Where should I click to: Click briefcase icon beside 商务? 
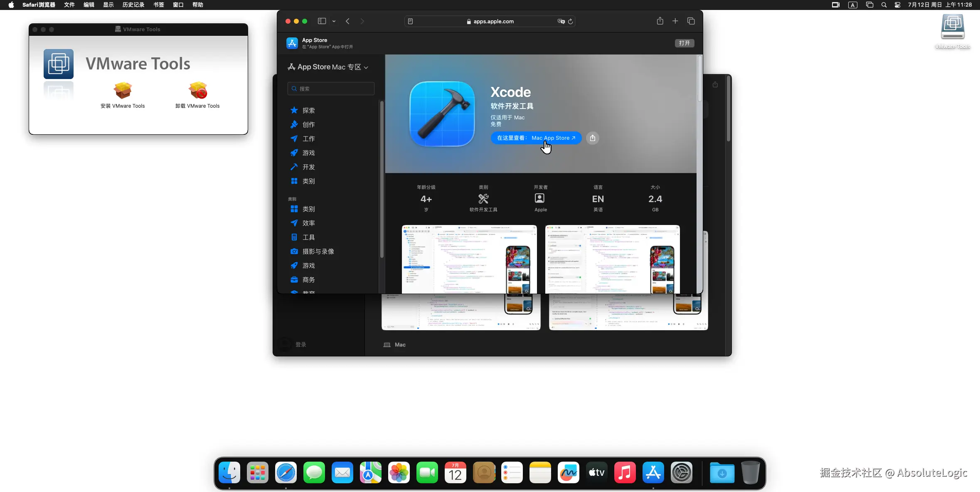click(x=294, y=279)
